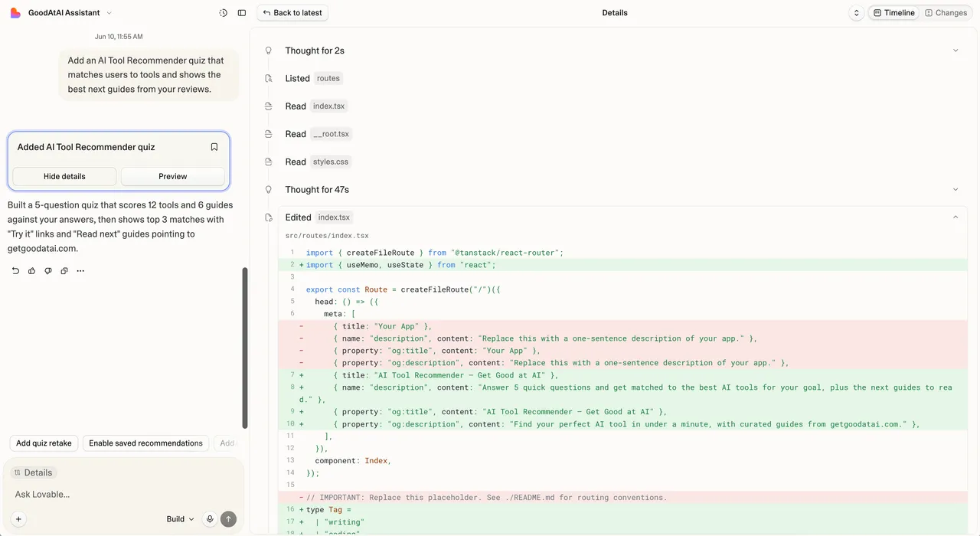Click the lightbulb icon beside Thought for 2s

(269, 51)
